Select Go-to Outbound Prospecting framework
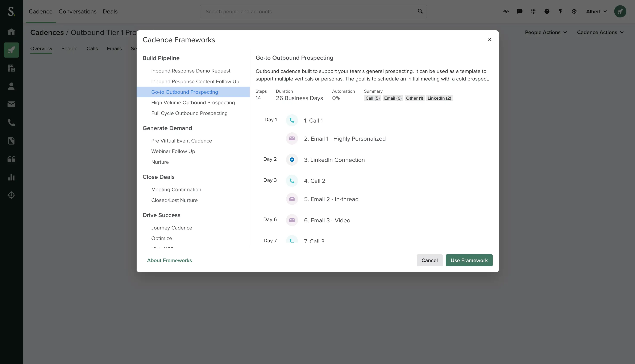 click(193, 92)
